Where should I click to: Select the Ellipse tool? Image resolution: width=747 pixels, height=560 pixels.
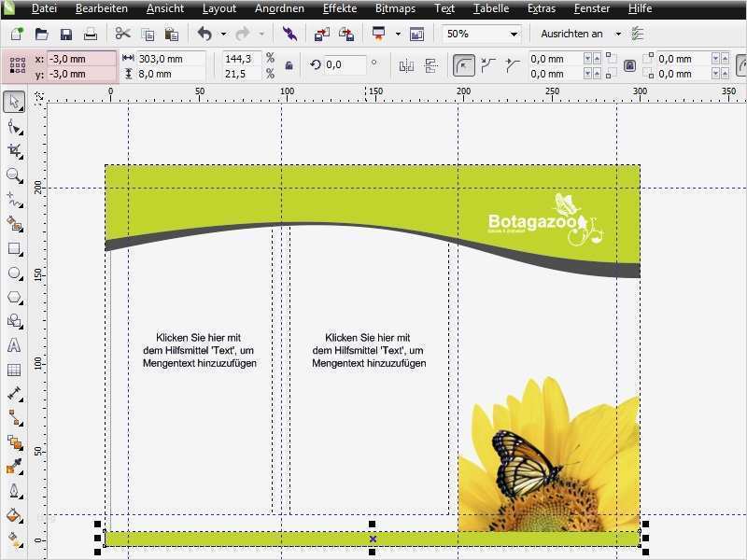click(x=13, y=272)
